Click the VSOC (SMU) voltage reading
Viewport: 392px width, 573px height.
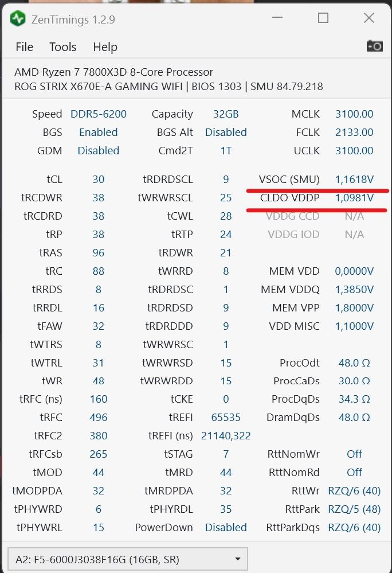354,180
